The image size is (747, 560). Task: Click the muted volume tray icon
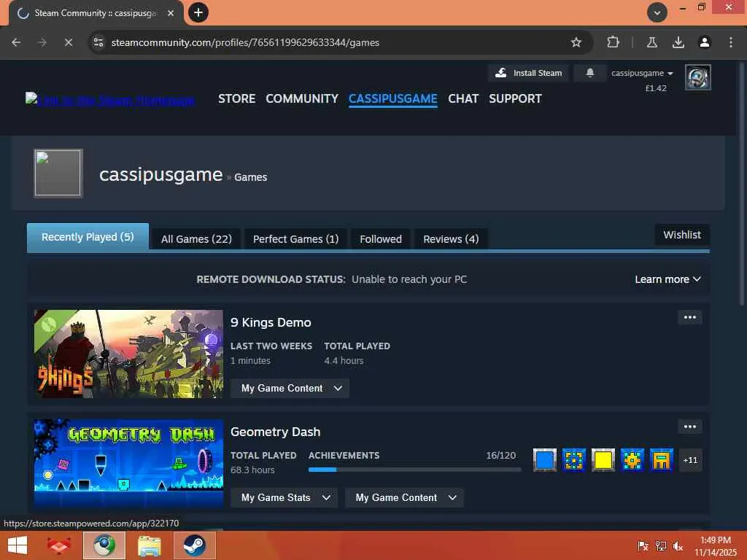point(678,546)
